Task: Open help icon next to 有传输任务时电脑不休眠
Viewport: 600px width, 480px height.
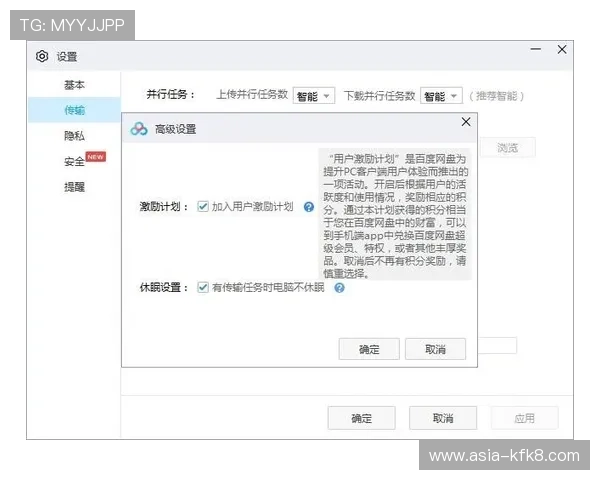Action: (x=339, y=287)
